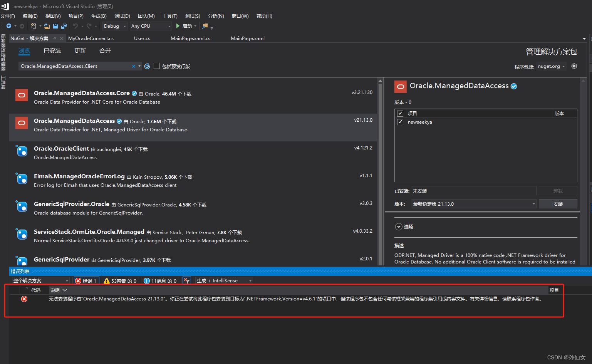Screen dimensions: 592x364
Task: Switch to the MainPage.xaml.cs tab
Action: tap(190, 39)
